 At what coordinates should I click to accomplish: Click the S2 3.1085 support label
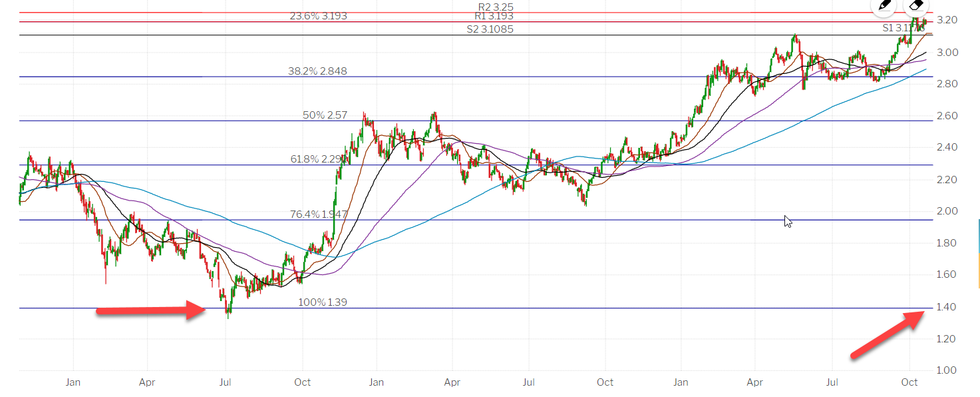[x=490, y=29]
